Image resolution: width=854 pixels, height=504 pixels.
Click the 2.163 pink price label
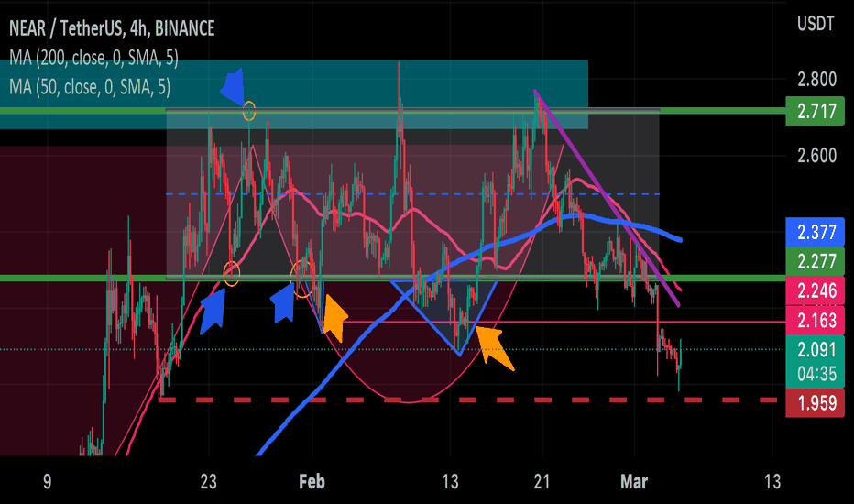(x=815, y=320)
